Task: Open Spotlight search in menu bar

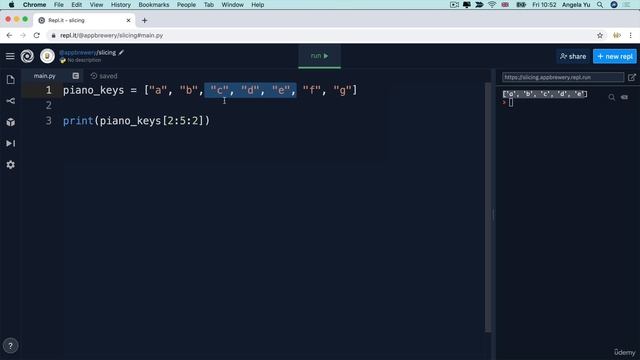Action: click(x=600, y=5)
